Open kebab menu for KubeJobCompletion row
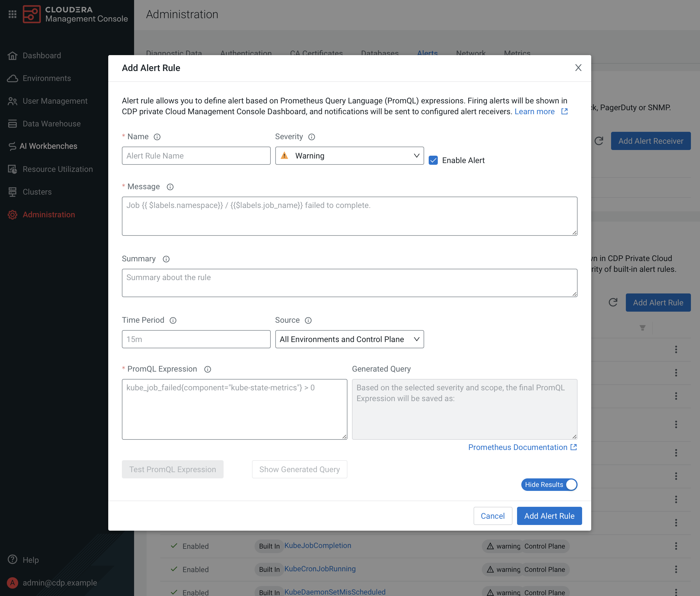The image size is (700, 596). click(676, 546)
